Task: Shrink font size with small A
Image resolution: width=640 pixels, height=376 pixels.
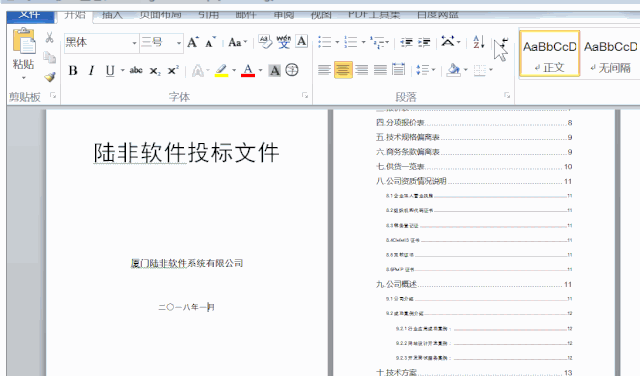Action: coord(210,42)
